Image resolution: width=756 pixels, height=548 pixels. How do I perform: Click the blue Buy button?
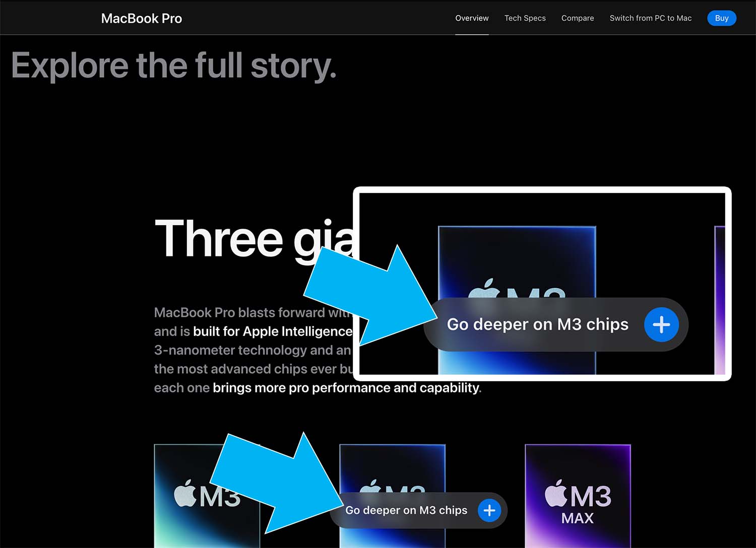(x=722, y=18)
